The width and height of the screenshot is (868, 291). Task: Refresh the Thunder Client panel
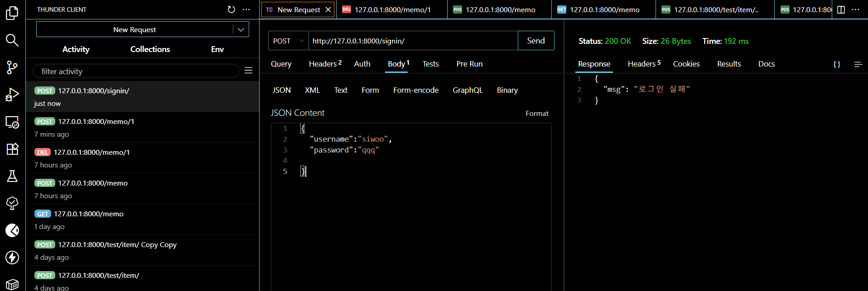pyautogui.click(x=231, y=10)
